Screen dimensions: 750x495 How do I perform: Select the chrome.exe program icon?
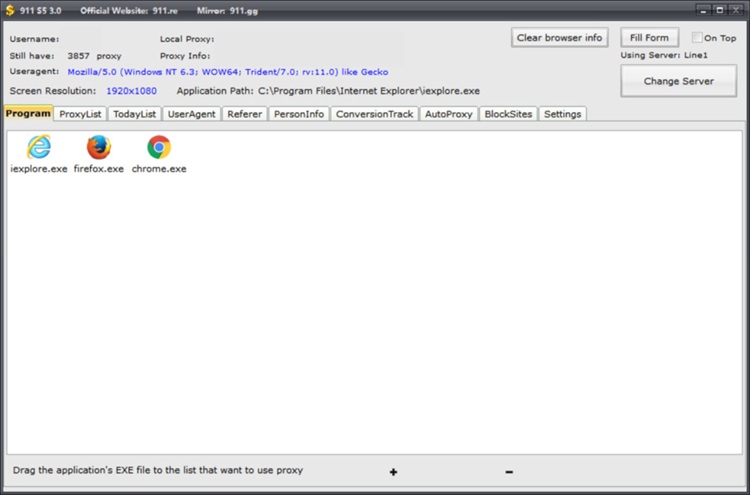158,148
